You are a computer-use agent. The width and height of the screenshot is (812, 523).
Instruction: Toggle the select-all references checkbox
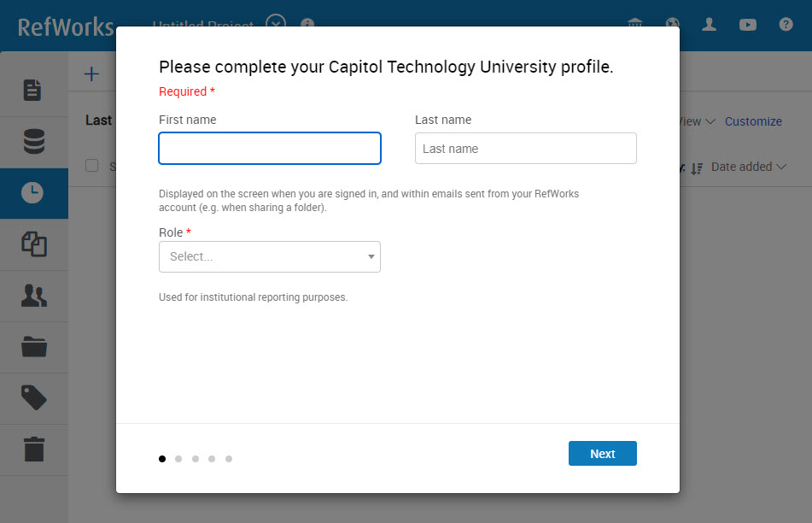[91, 166]
